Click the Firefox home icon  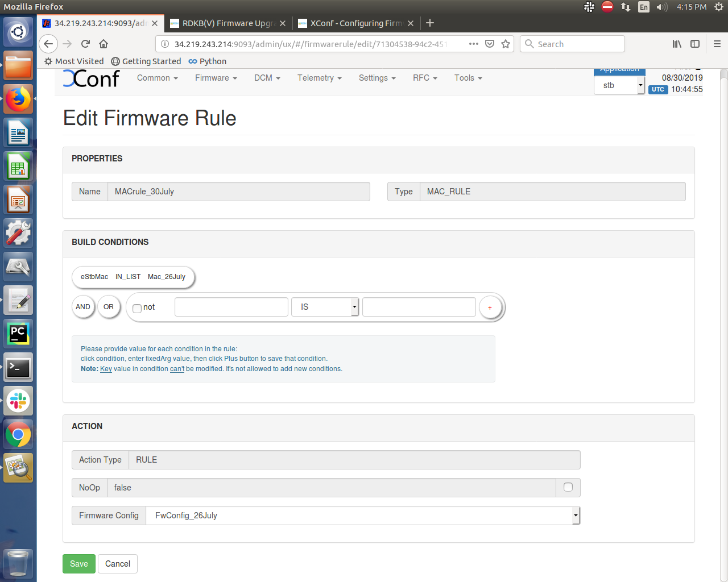(x=104, y=44)
